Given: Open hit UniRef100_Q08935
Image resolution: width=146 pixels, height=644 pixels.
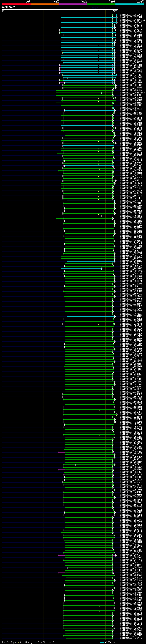Looking at the screenshot, I should point(131,25).
